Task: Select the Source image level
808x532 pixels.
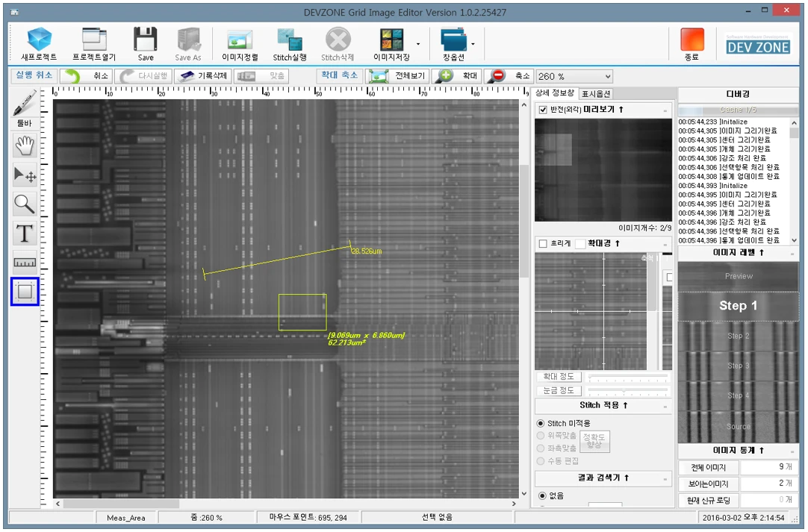Action: (738, 427)
